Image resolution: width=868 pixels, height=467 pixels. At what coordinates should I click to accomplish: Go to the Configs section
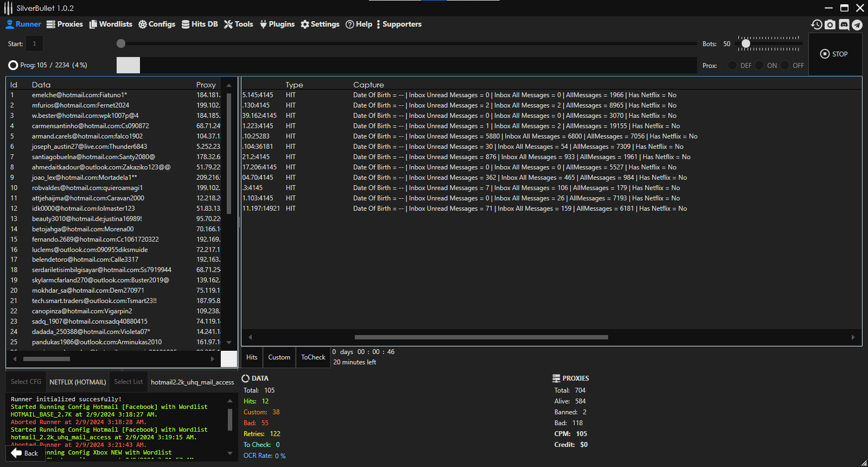pos(157,24)
